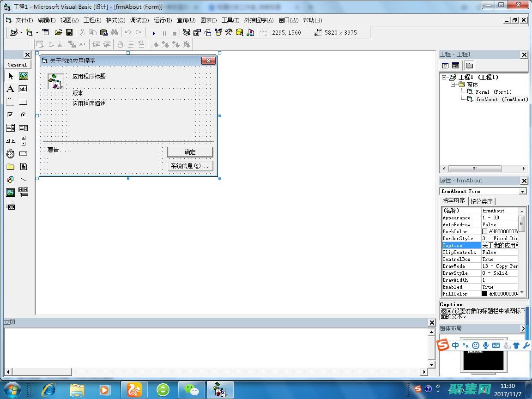Select the Label tool in the toolbox
Viewport: 532px width, 399px height.
10,89
